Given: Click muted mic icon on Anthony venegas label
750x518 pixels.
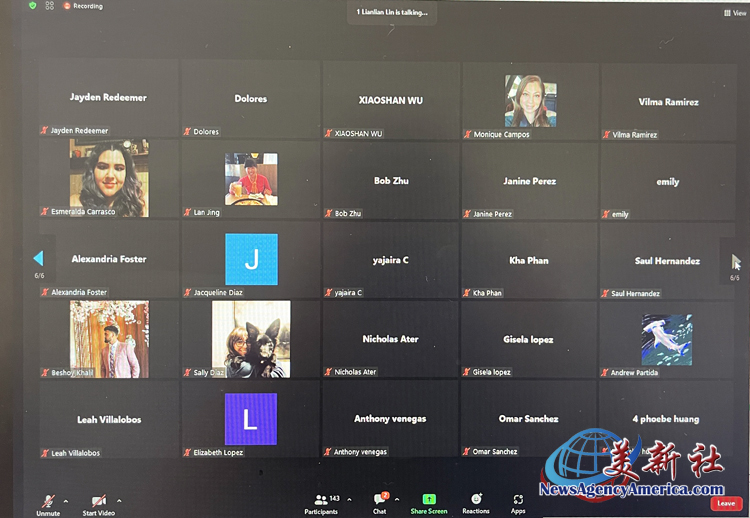Looking at the screenshot, I should coord(328,452).
